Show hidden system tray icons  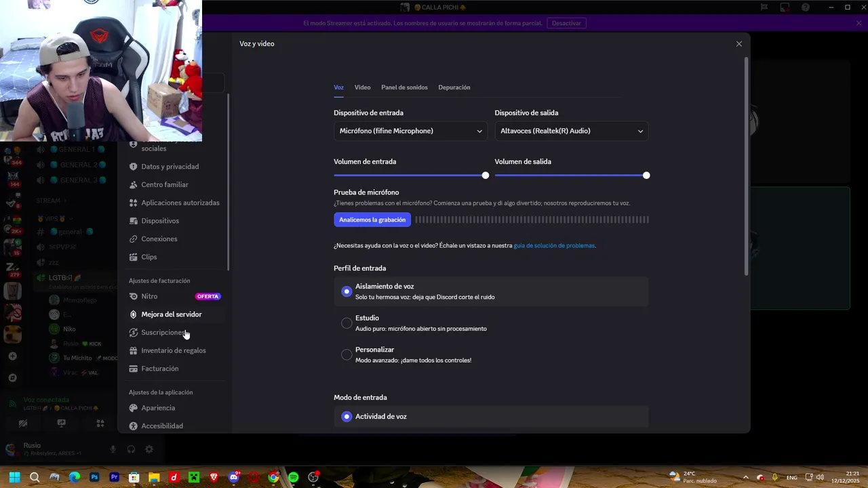click(x=745, y=477)
